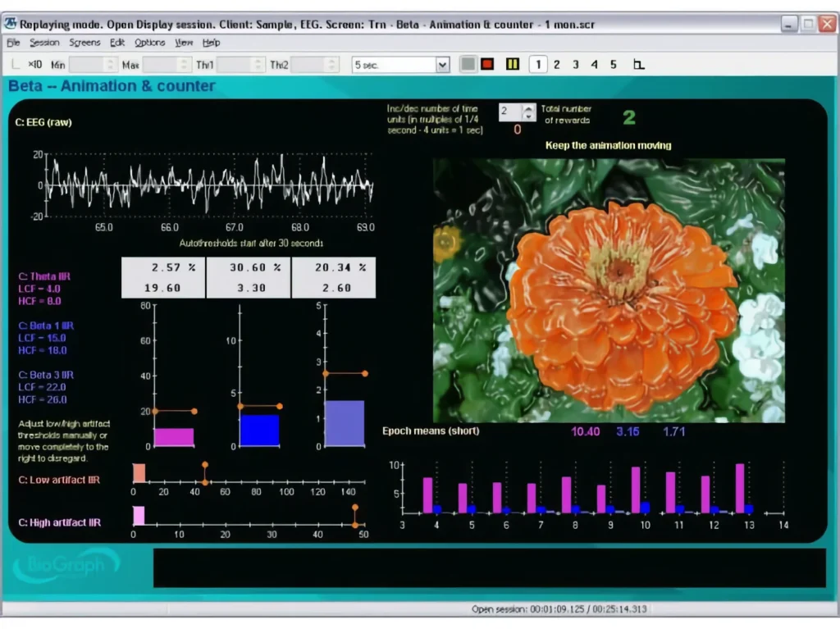
Task: Click the Help menu item
Action: click(211, 43)
